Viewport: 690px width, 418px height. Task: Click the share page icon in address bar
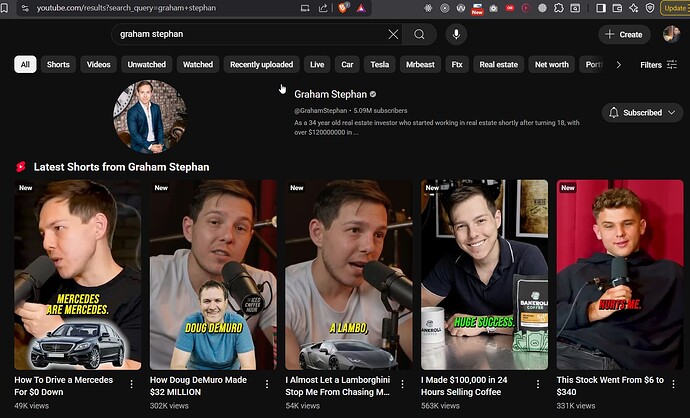(323, 8)
